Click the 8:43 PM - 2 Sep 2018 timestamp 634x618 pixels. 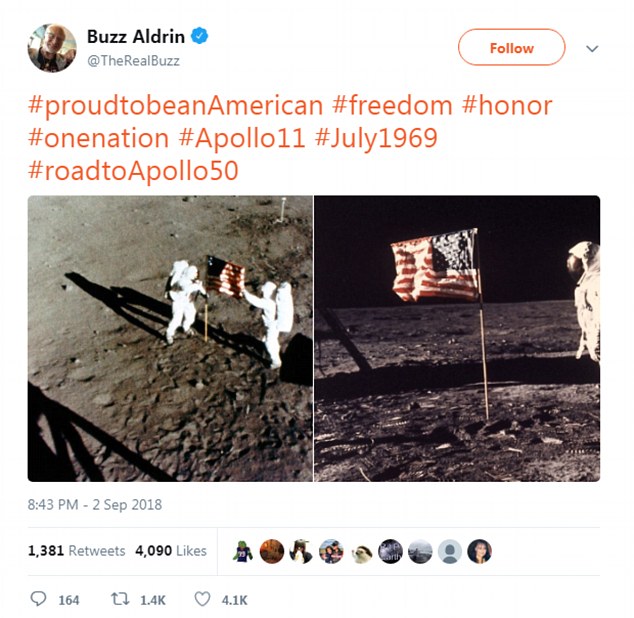click(x=95, y=504)
